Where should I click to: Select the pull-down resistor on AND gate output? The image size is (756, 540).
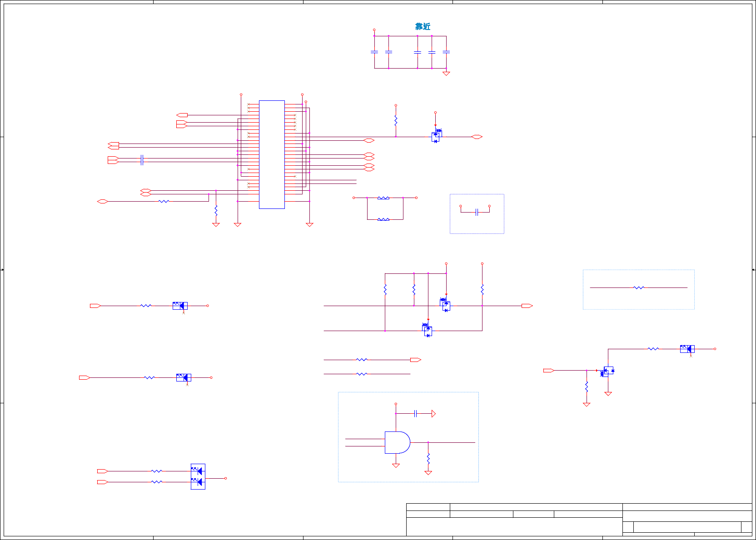tap(428, 459)
